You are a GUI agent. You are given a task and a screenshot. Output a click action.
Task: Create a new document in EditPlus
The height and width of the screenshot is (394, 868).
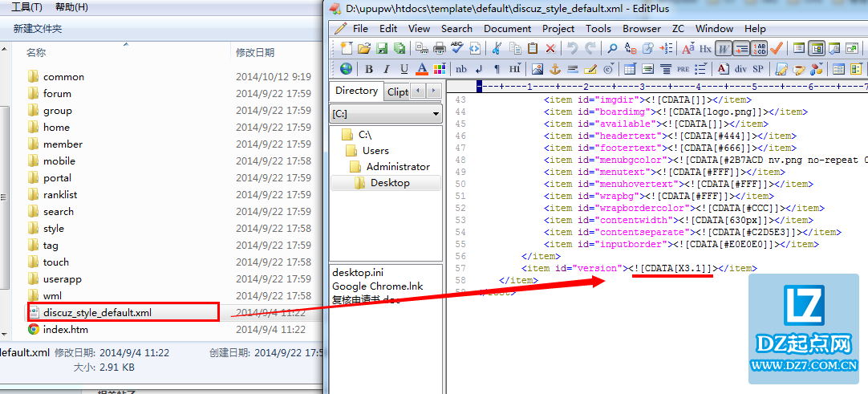click(x=346, y=48)
